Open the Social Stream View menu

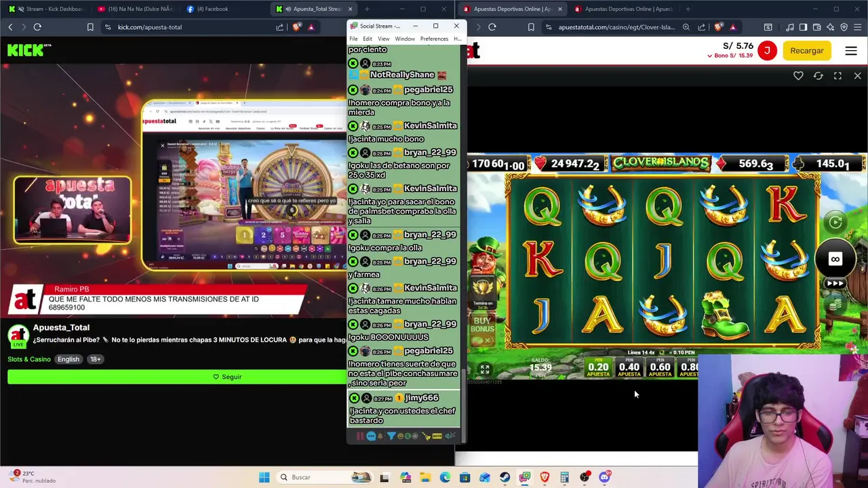click(x=384, y=39)
